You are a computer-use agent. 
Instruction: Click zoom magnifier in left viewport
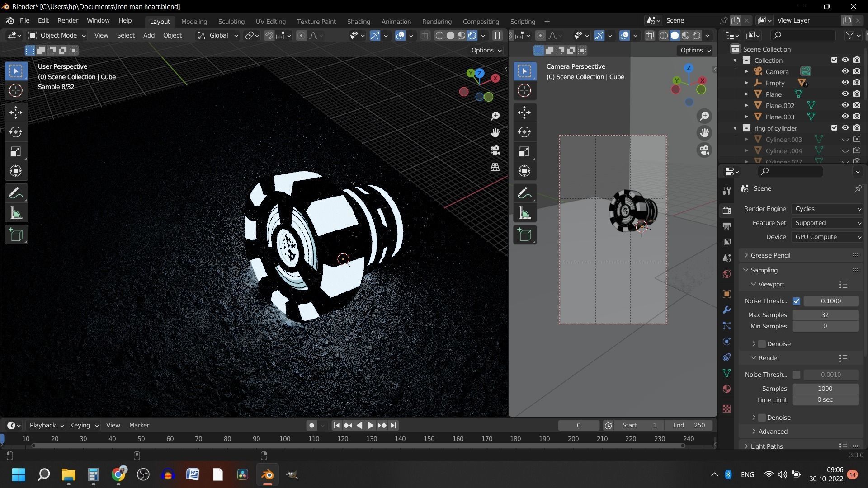(495, 116)
